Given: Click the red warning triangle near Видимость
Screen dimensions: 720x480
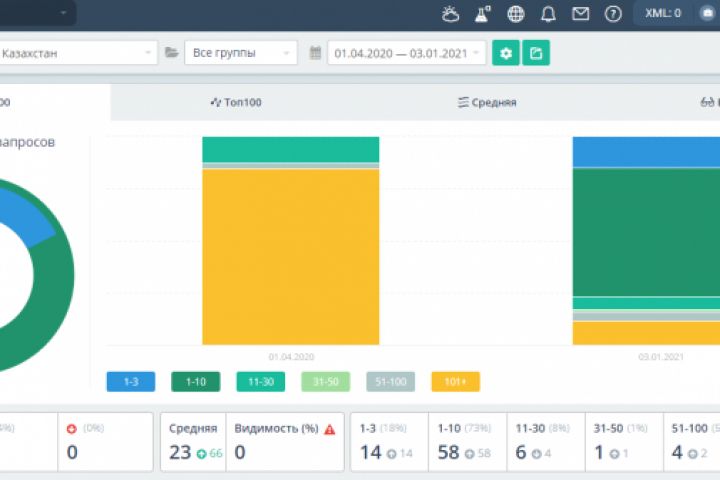Looking at the screenshot, I should (x=330, y=429).
